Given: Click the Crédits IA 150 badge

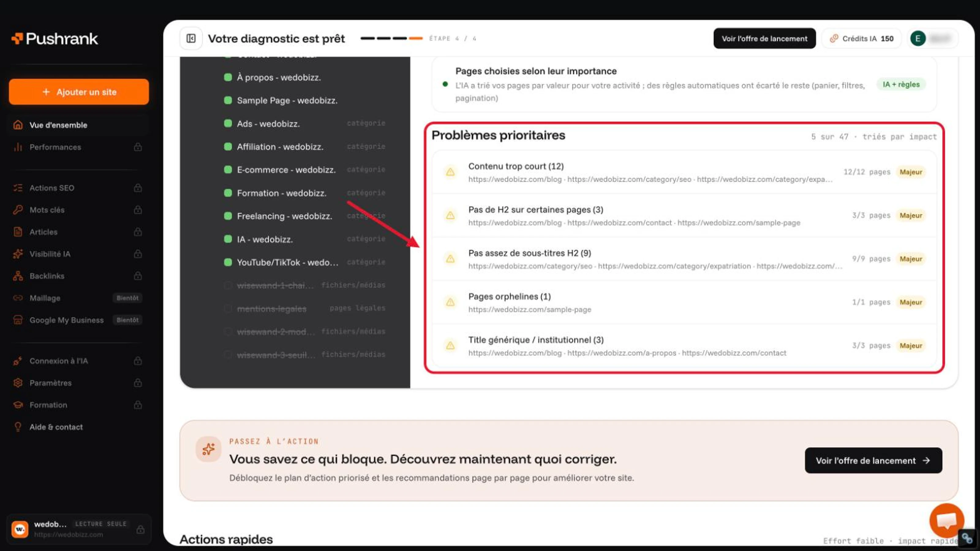Looking at the screenshot, I should (x=861, y=38).
